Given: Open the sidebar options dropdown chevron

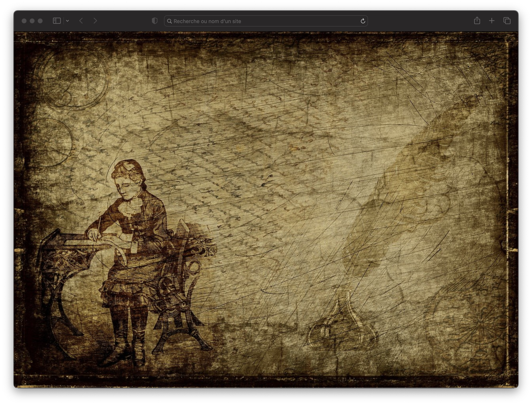Looking at the screenshot, I should (67, 21).
